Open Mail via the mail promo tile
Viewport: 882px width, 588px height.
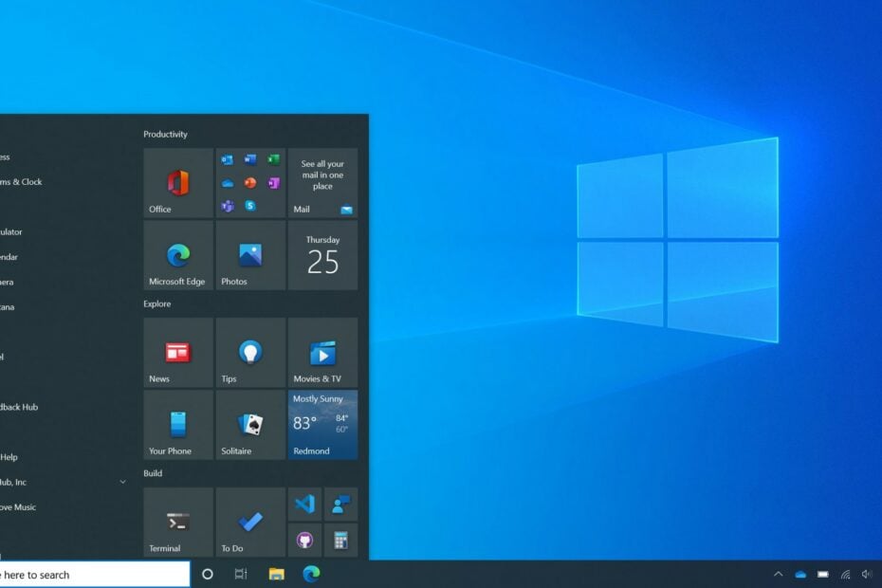tap(322, 182)
